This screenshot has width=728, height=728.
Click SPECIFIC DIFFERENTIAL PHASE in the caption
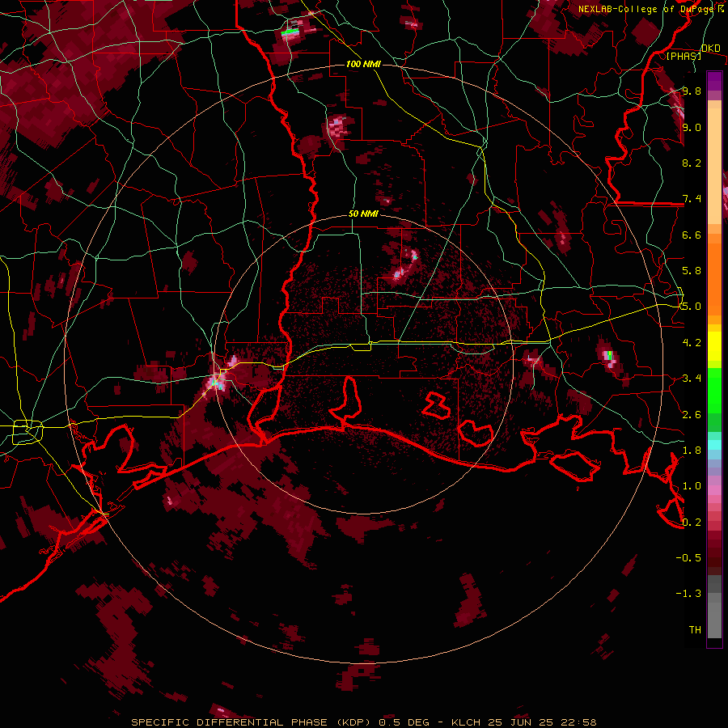point(230,722)
